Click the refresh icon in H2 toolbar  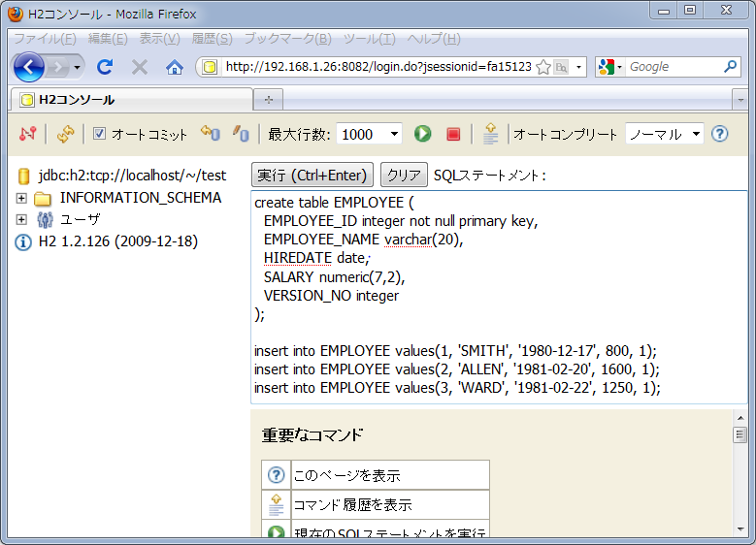coord(65,134)
